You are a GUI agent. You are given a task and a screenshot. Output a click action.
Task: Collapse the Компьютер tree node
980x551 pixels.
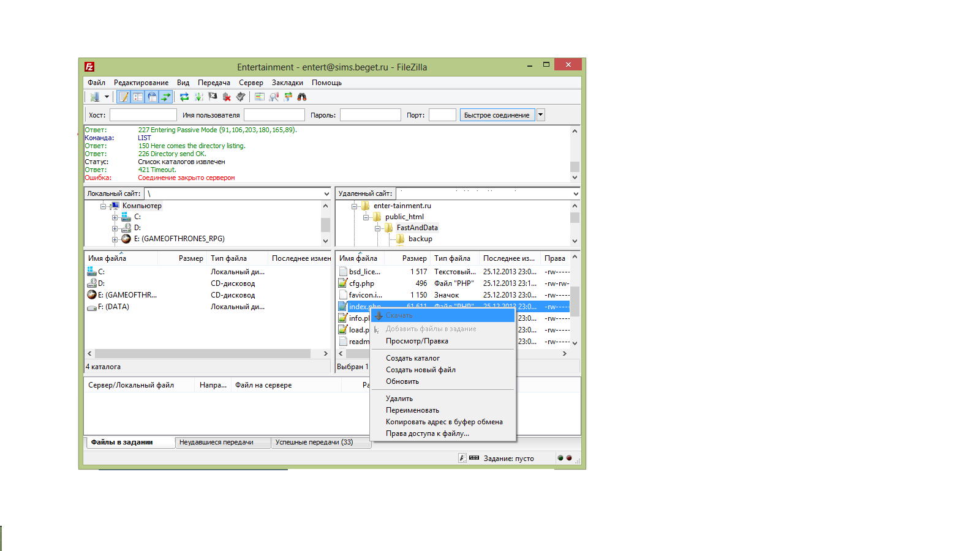pos(104,206)
